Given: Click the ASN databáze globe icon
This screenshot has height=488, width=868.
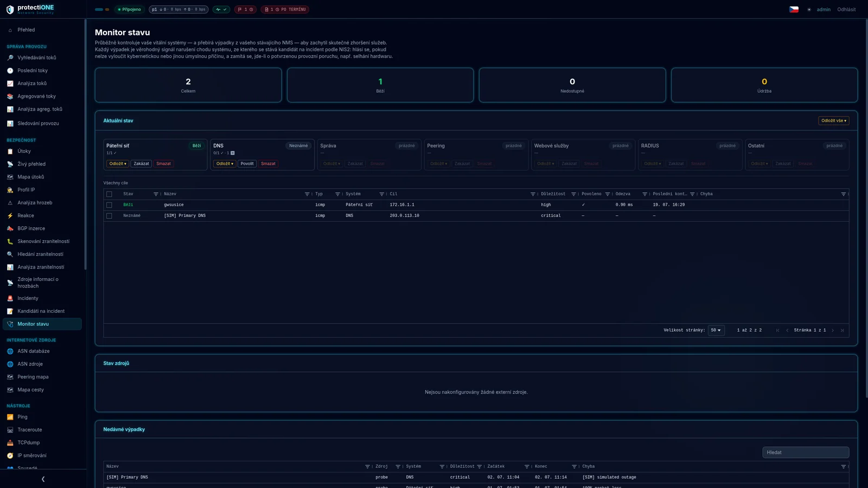Looking at the screenshot, I should click(10, 351).
